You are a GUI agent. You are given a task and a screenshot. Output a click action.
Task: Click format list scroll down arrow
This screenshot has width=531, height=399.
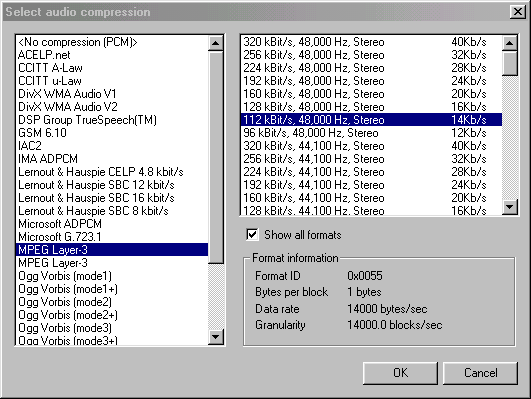click(510, 207)
